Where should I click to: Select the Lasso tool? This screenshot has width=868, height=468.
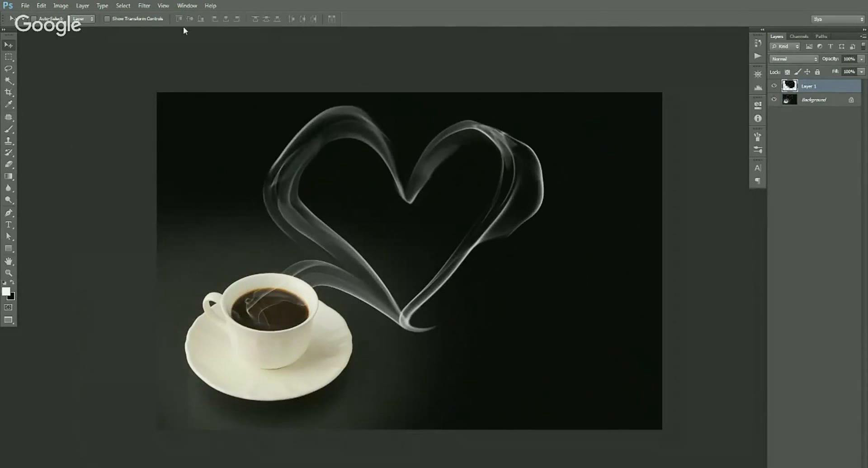point(9,69)
